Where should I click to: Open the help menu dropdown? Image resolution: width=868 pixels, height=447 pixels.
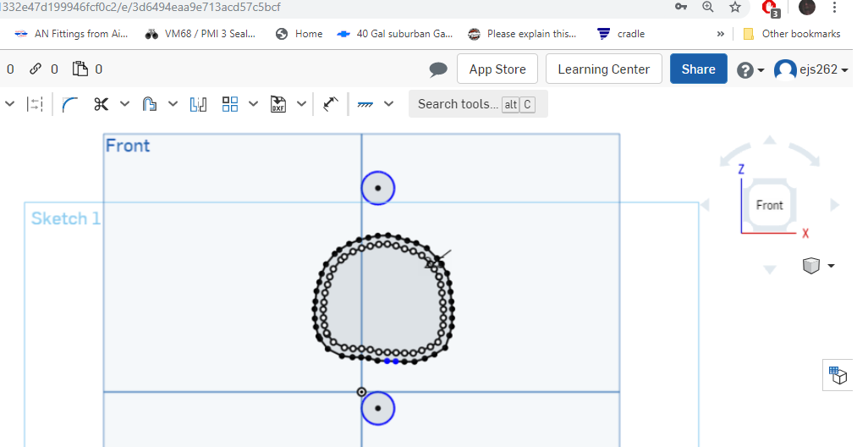tap(750, 70)
